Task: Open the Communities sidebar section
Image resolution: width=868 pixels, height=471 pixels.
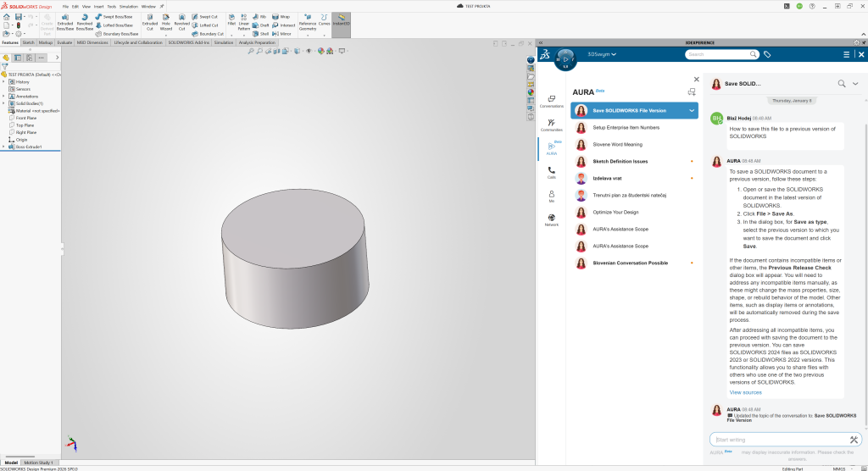Action: tap(552, 125)
